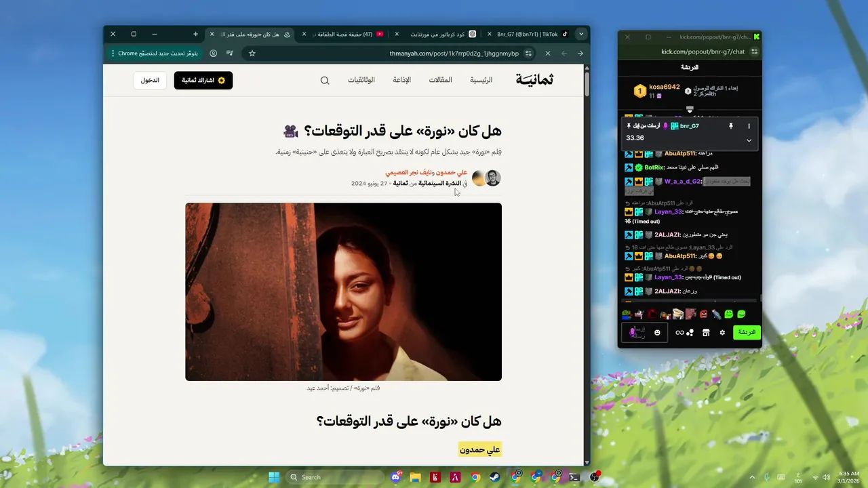The width and height of the screenshot is (868, 488).
Task: Click the Nora film hero image
Action: tap(343, 291)
